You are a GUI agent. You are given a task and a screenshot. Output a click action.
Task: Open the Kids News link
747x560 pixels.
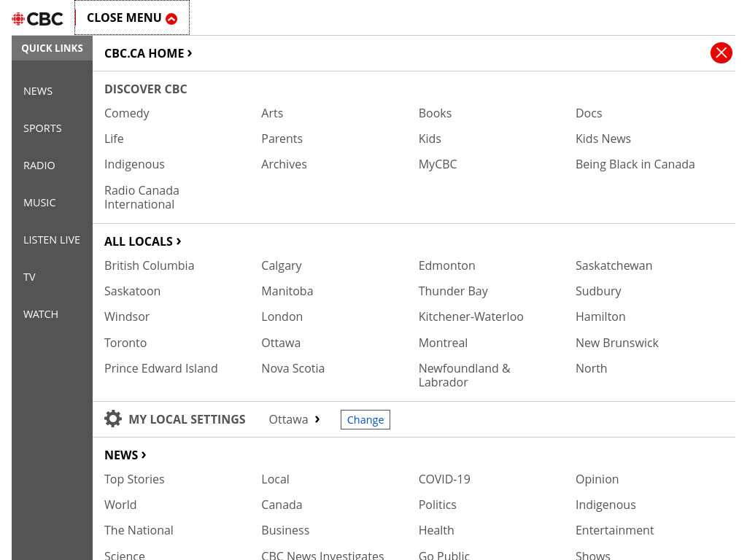point(603,139)
